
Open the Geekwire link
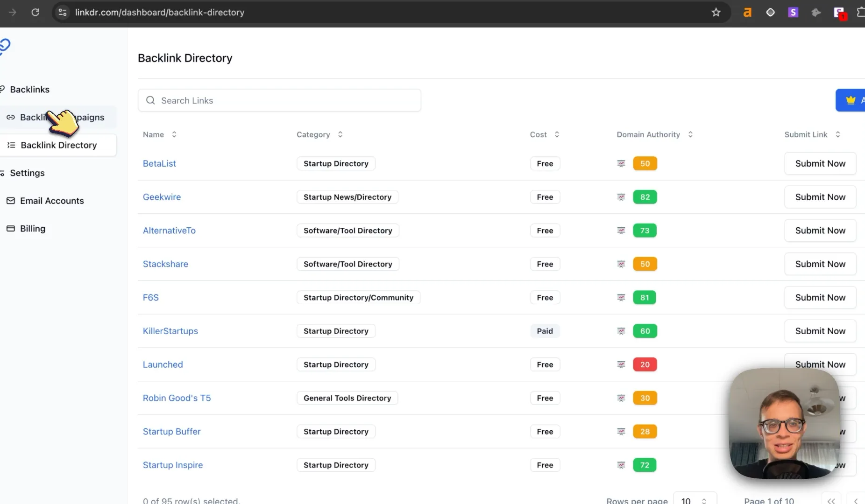point(162,197)
